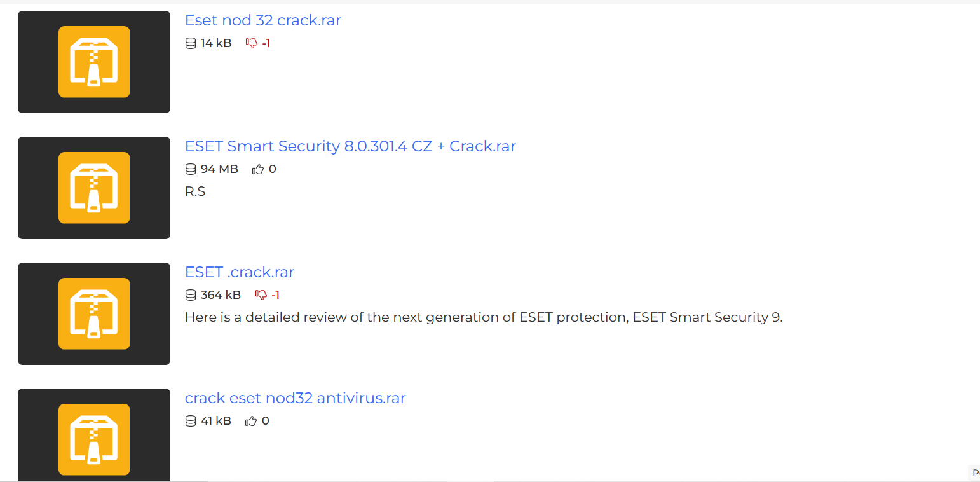Image resolution: width=980 pixels, height=482 pixels.
Task: Click thumbs-up icon under ESET Smart Security
Action: tap(257, 169)
